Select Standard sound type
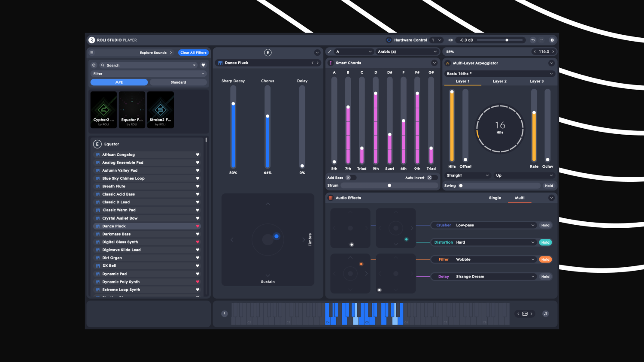Screen dimensions: 644x362 click(178, 82)
